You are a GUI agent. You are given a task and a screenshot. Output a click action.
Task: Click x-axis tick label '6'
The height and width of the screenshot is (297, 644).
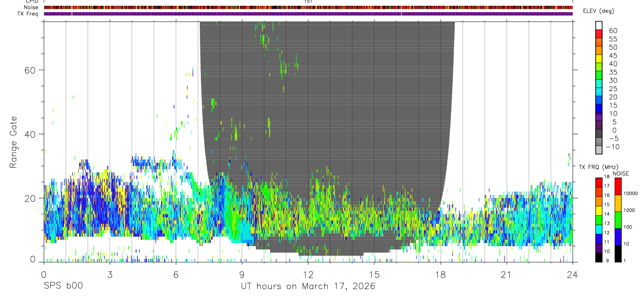pyautogui.click(x=176, y=274)
